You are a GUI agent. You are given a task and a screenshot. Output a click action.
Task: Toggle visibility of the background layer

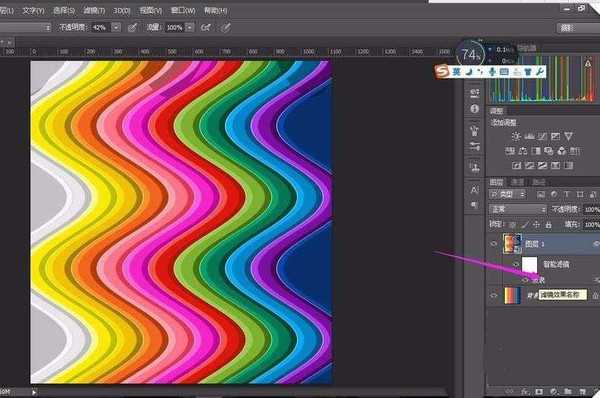coord(494,295)
